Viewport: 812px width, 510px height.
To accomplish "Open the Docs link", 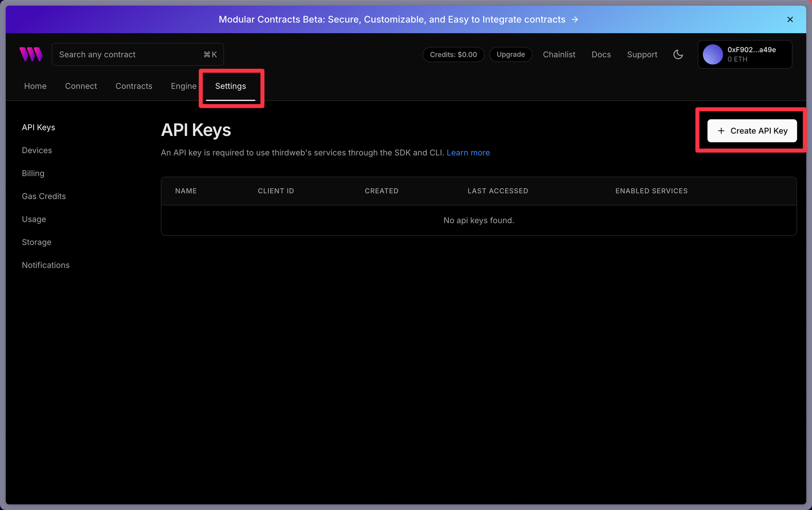I will click(601, 54).
